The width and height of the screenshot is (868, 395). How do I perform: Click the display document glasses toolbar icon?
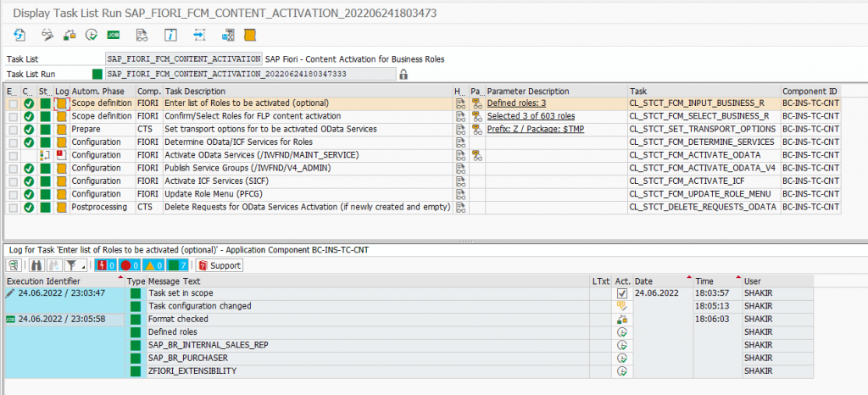pos(142,35)
